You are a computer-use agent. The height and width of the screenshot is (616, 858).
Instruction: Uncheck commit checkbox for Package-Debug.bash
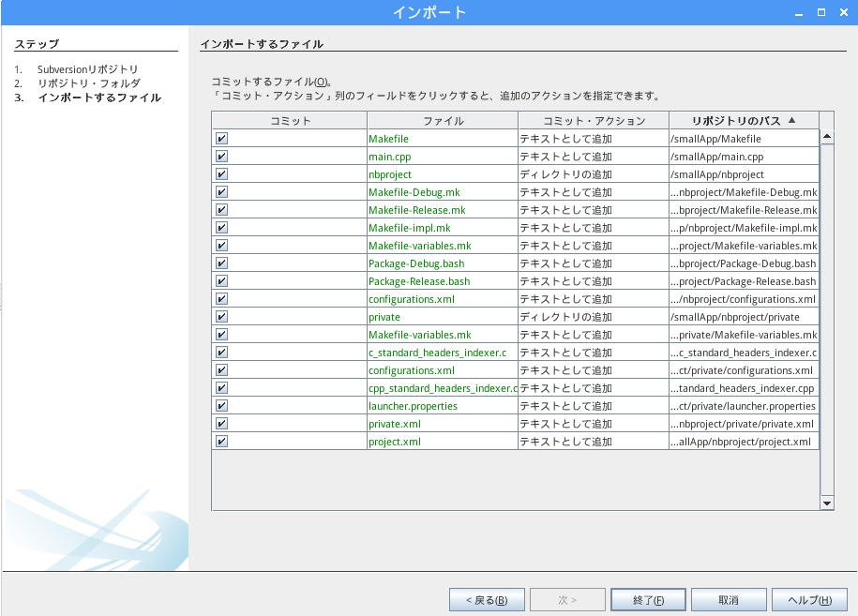point(222,263)
